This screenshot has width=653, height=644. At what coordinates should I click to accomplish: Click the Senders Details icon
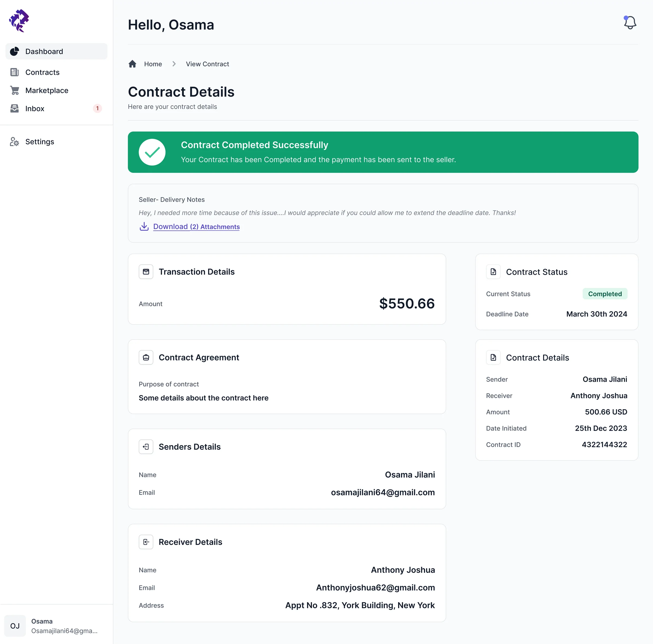[146, 446]
